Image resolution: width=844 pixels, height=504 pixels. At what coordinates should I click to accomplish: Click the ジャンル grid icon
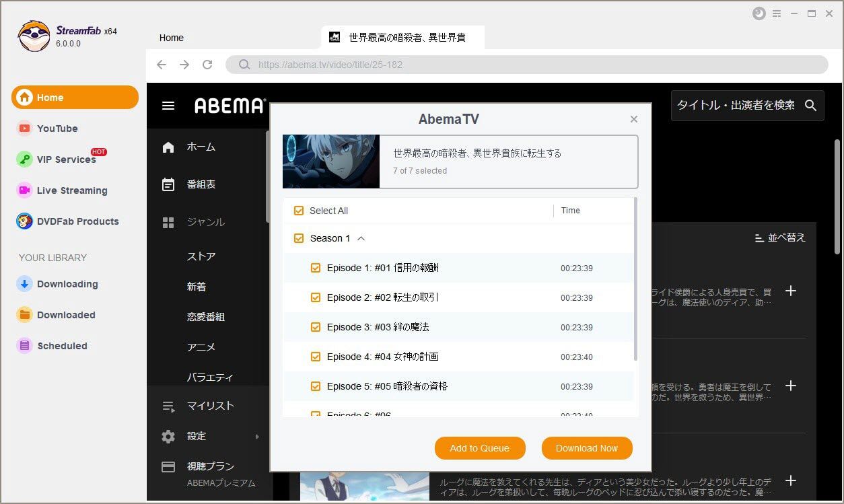[168, 222]
